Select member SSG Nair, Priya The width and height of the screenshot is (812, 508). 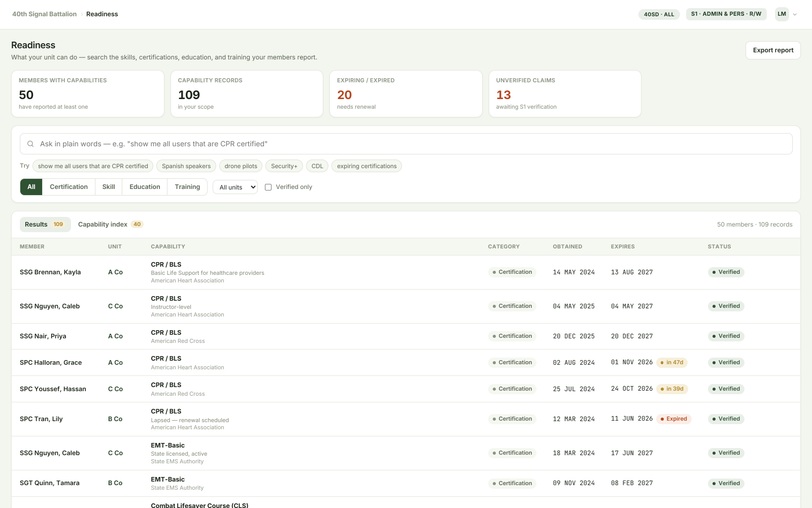pos(43,336)
